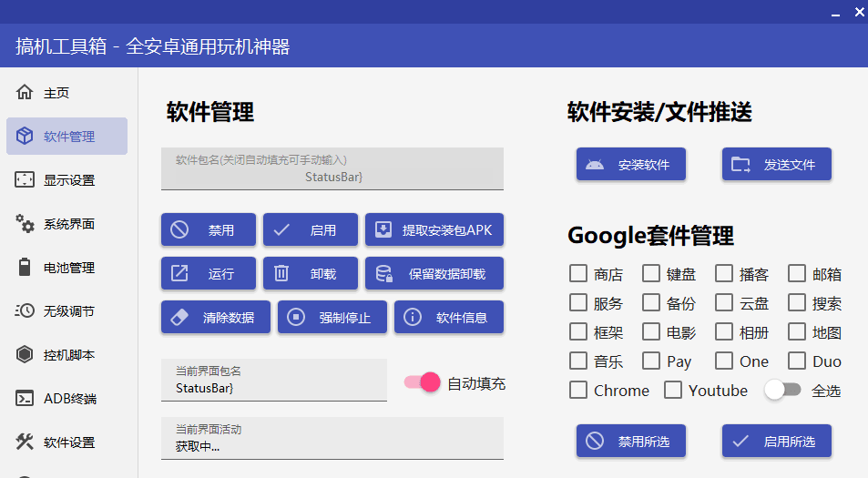
Task: Click the 软件包名 input field
Action: 332,169
